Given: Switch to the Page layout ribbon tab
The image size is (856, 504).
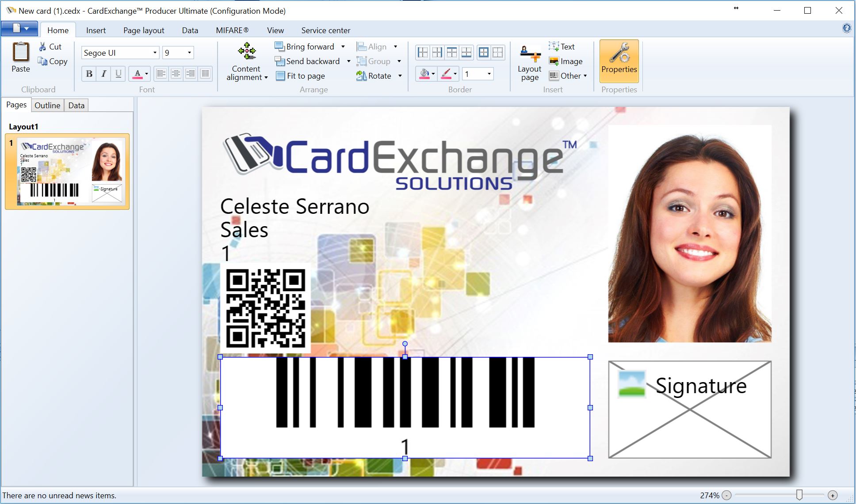Looking at the screenshot, I should point(144,30).
